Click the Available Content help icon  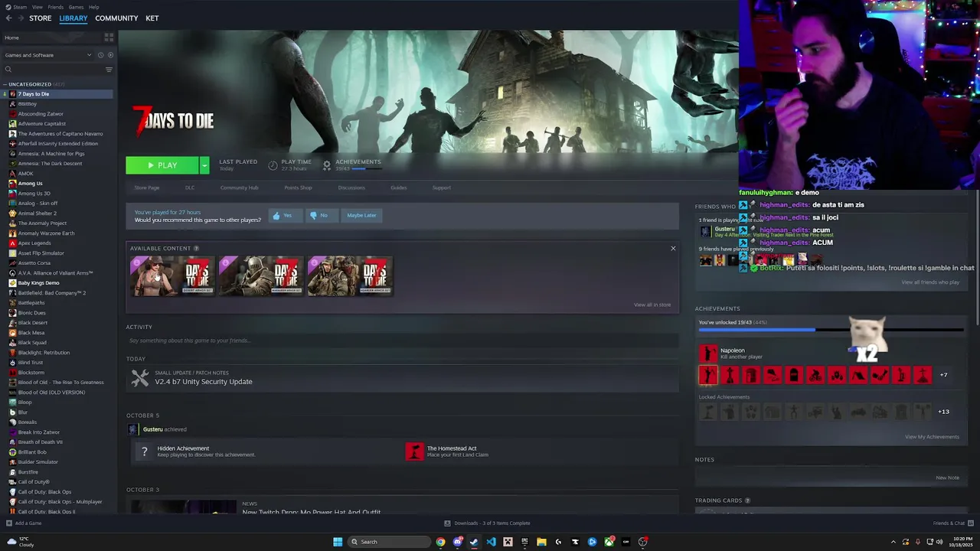[197, 248]
